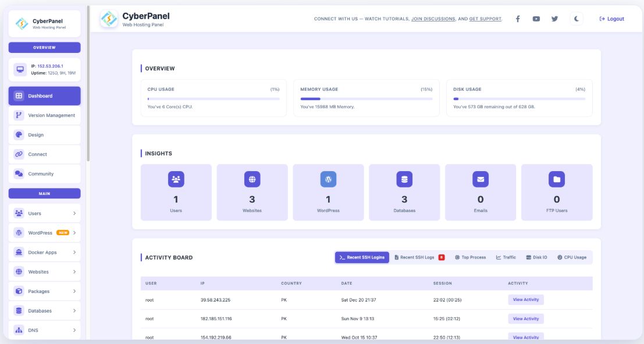Expand the Users menu chevron
Viewport: 644px width, 344px height.
coord(74,213)
